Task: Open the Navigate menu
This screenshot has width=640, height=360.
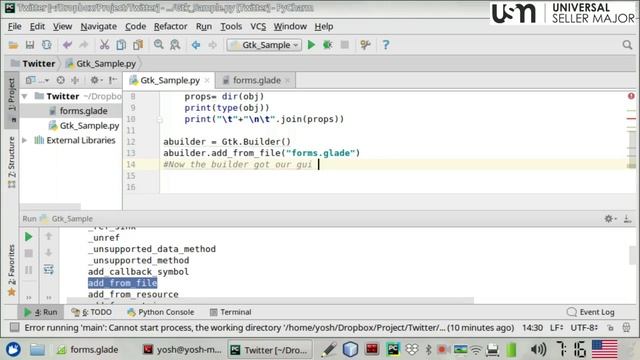Action: pyautogui.click(x=98, y=27)
